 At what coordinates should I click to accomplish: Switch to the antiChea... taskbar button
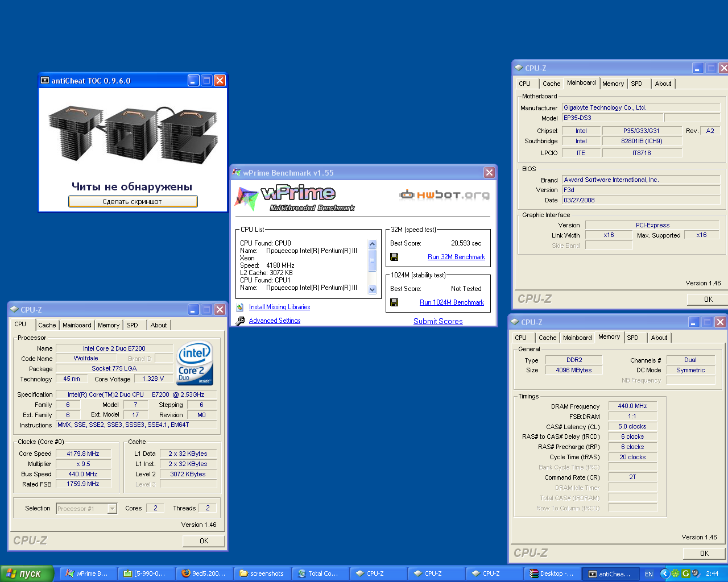pos(611,573)
